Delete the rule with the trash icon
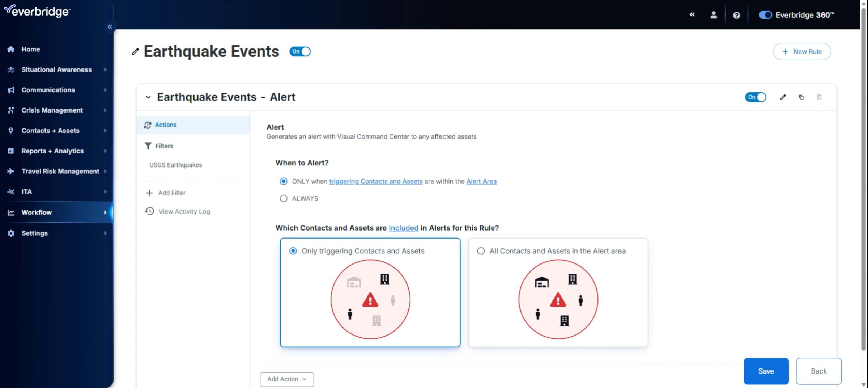The height and width of the screenshot is (388, 868). pos(820,97)
